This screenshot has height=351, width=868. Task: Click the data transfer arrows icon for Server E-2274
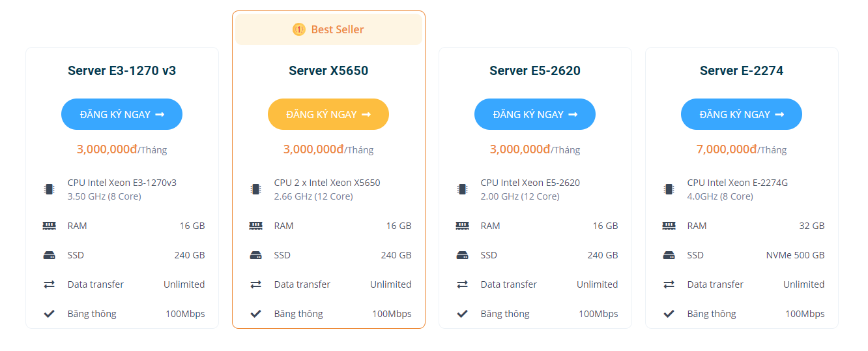(669, 284)
